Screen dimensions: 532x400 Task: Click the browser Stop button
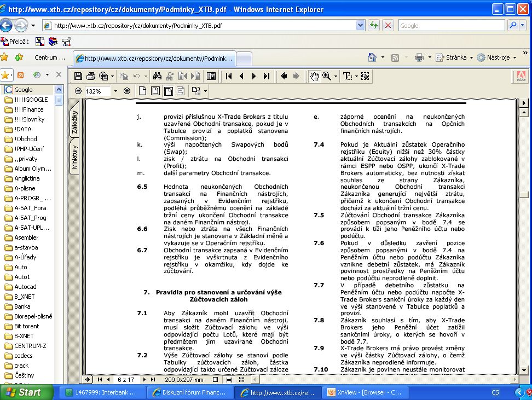(388, 26)
